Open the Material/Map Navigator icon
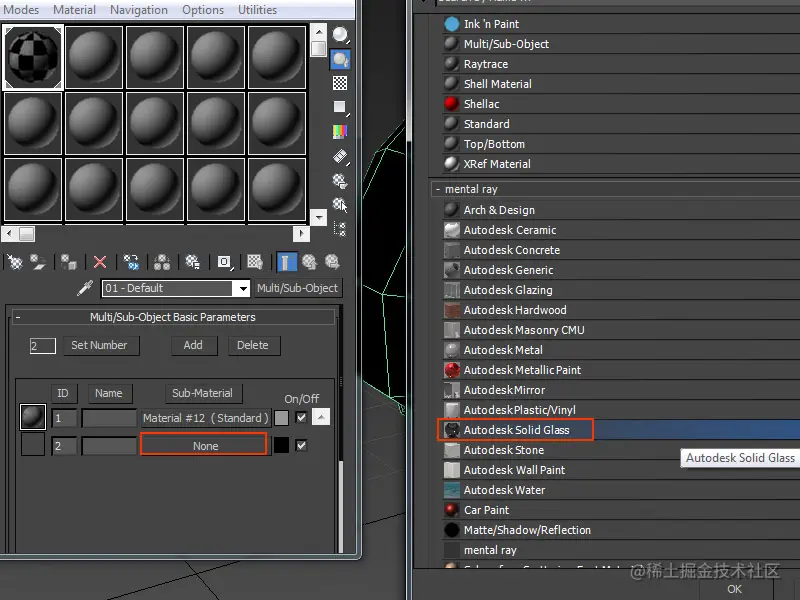This screenshot has height=600, width=800. [340, 229]
